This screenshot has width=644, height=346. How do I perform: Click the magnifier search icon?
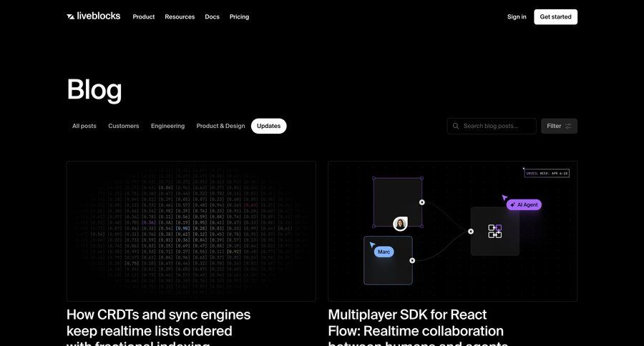tap(456, 126)
